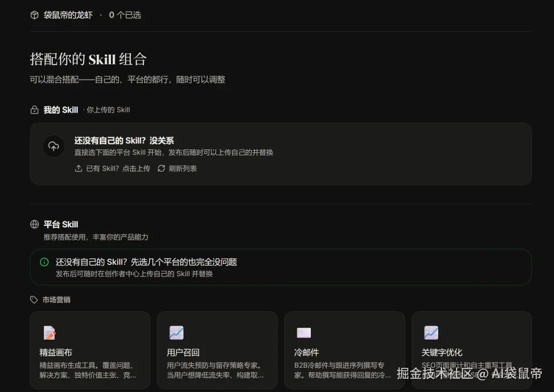
Task: Select the 用户召回 skill card
Action: tap(217, 350)
